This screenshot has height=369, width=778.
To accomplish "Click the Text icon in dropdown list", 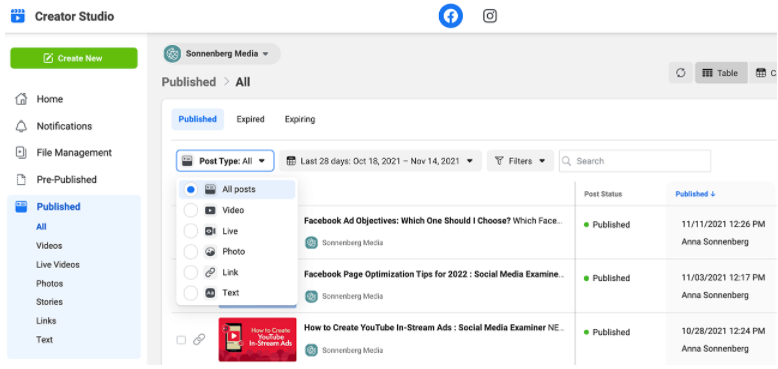I will (210, 293).
